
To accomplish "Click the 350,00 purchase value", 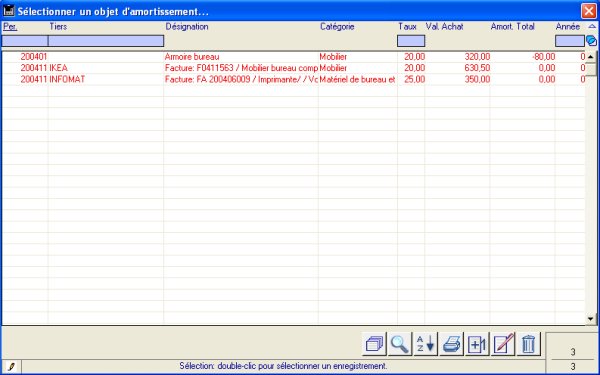I will pyautogui.click(x=477, y=79).
